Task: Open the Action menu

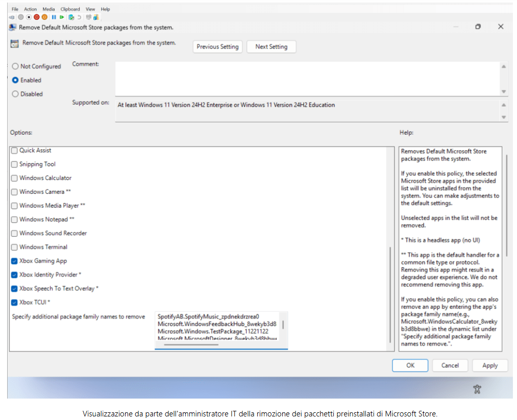Action: [31, 9]
